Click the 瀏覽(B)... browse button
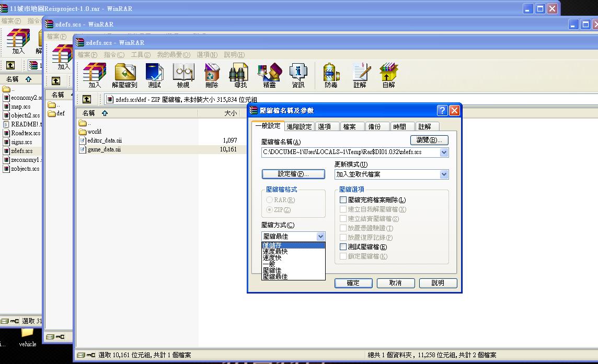The image size is (598, 364). (430, 140)
